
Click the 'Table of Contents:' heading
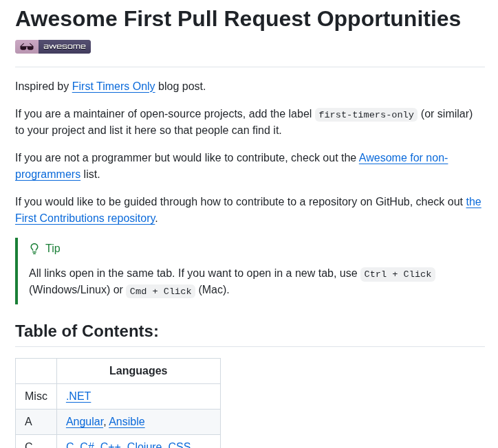click(x=87, y=331)
